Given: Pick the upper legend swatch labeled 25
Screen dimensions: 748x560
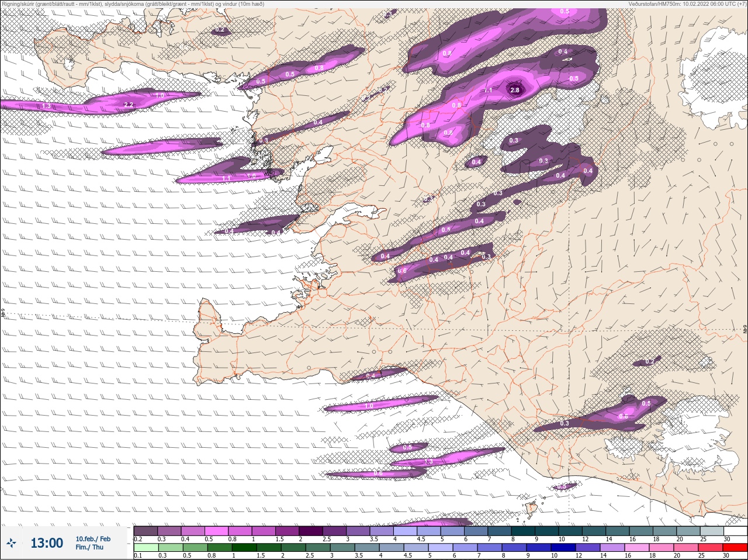Looking at the screenshot, I should click(x=713, y=531).
